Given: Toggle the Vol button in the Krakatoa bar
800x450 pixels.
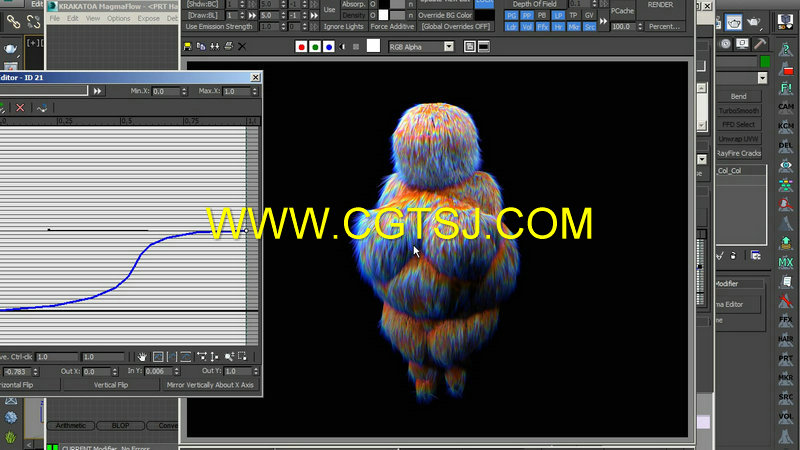Looking at the screenshot, I should (527, 27).
